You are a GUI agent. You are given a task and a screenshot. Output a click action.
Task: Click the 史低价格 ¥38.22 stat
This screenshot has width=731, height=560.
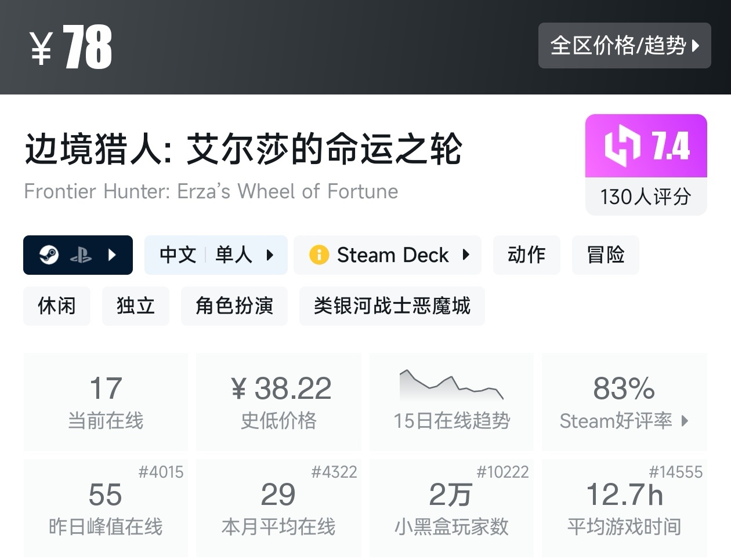(279, 401)
